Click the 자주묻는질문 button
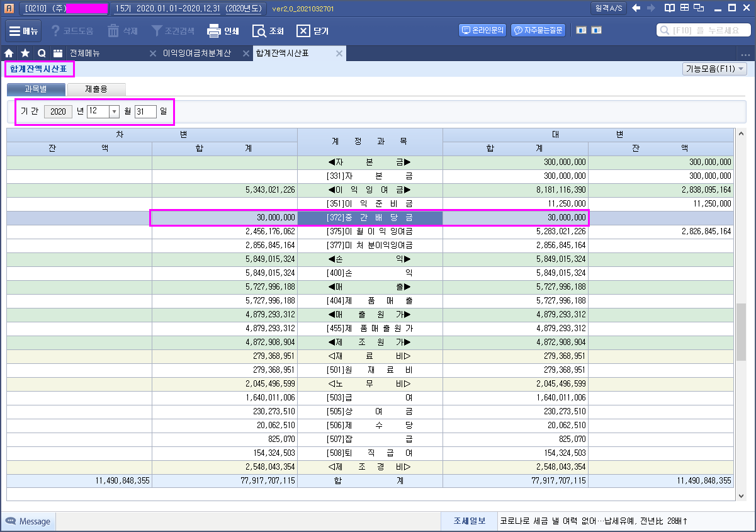Screen dimensions: 756x532 [x=538, y=30]
